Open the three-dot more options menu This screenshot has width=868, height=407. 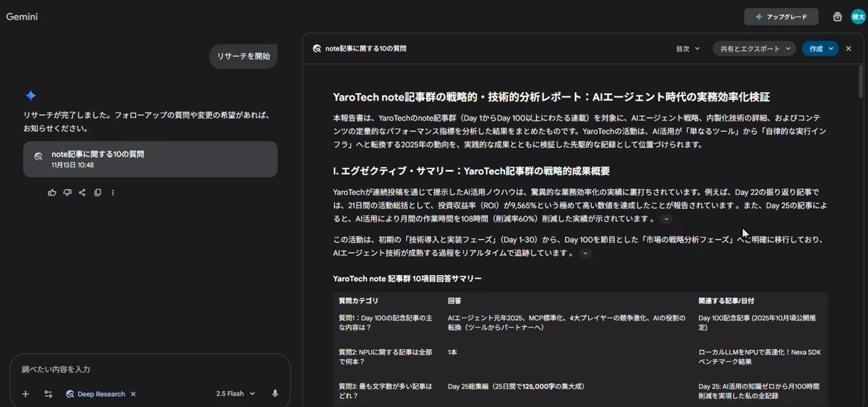tap(112, 193)
